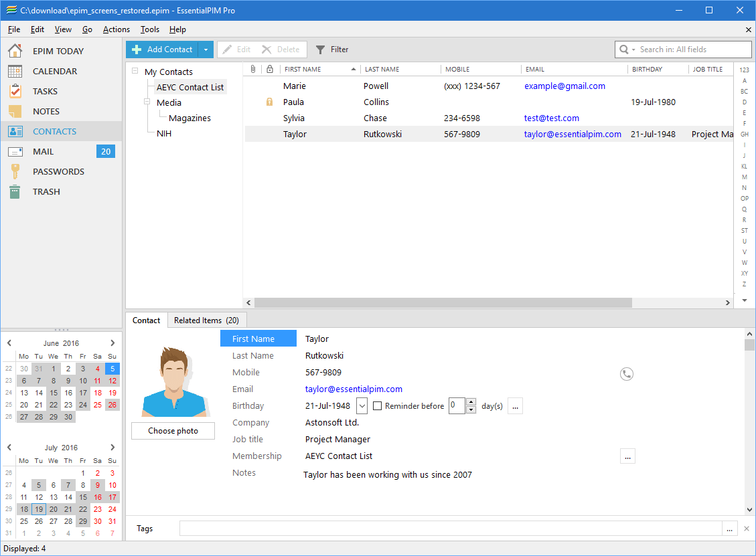
Task: Select NIH tree item
Action: (x=164, y=133)
